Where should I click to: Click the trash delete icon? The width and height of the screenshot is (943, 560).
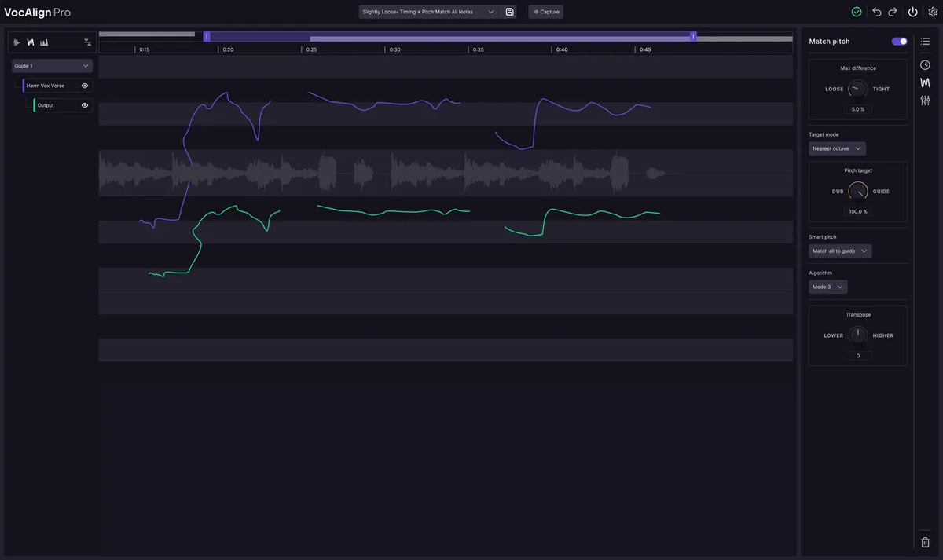925,542
